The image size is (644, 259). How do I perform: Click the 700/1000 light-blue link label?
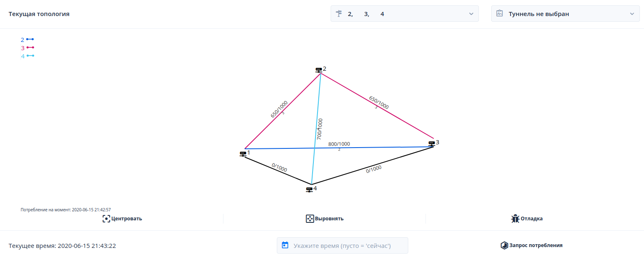(x=320, y=129)
